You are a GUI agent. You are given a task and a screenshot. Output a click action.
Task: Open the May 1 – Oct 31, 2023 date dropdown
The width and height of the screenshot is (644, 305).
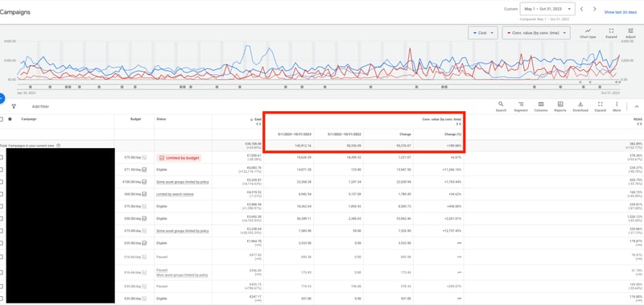[x=547, y=9]
